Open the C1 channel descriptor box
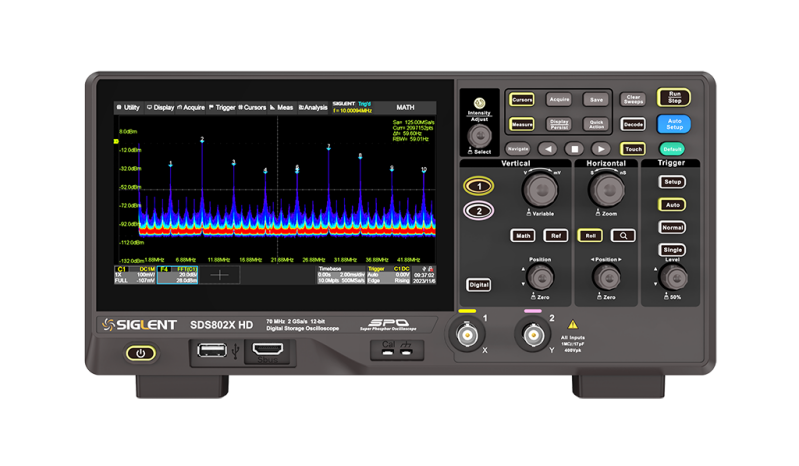The image size is (799, 466). [x=135, y=274]
